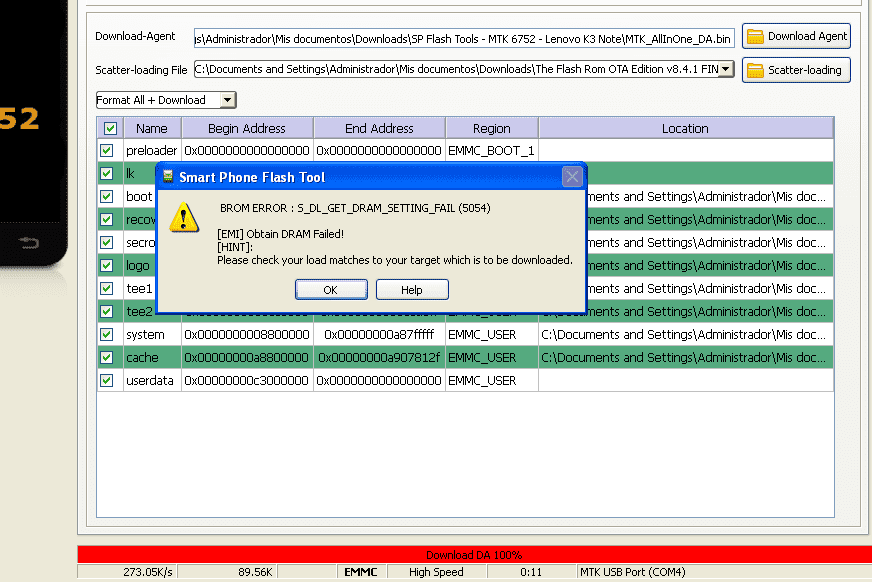Click the Region column header

pos(492,128)
